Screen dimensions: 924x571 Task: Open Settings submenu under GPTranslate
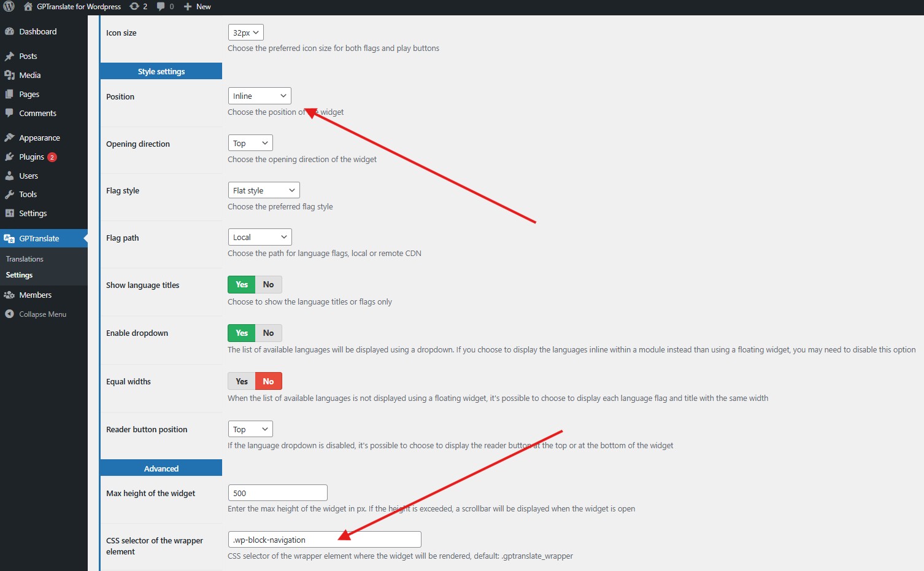[19, 275]
